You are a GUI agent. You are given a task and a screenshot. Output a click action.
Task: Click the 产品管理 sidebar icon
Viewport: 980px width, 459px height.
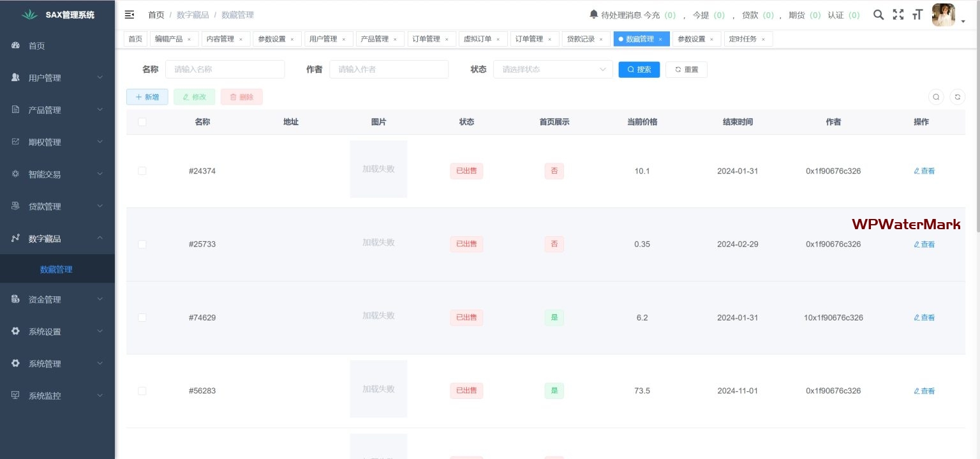pos(16,110)
